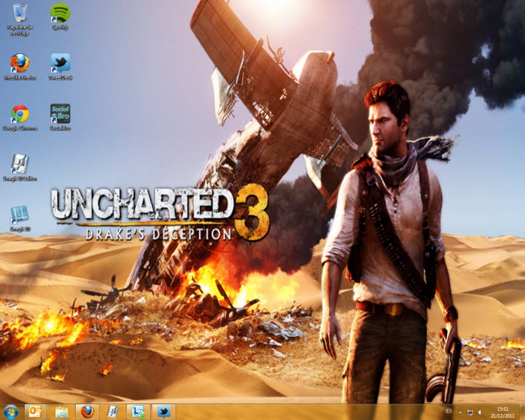Select the Snagit 10 desktop shortcut
The image size is (525, 420).
point(20,218)
